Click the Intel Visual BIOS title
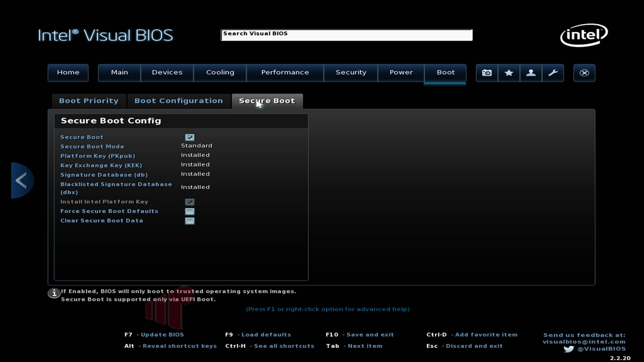 (105, 35)
